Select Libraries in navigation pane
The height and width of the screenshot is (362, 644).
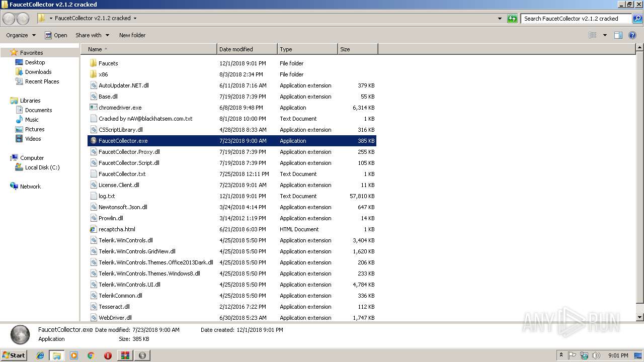pos(30,101)
